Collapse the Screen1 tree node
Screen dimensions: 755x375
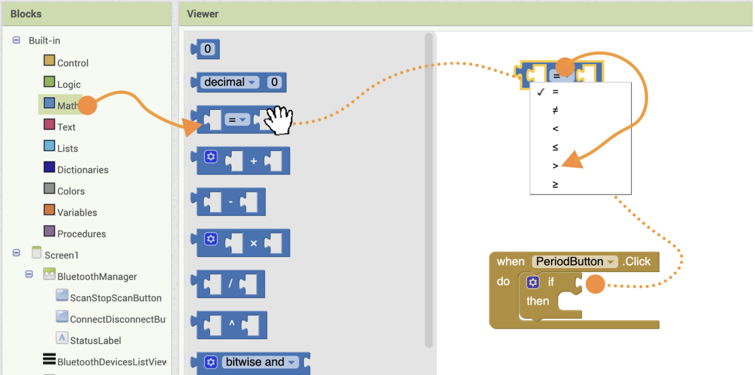pyautogui.click(x=16, y=252)
